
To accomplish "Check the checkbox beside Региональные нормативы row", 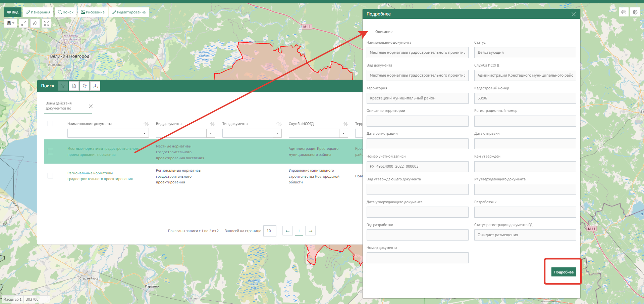I will (50, 175).
